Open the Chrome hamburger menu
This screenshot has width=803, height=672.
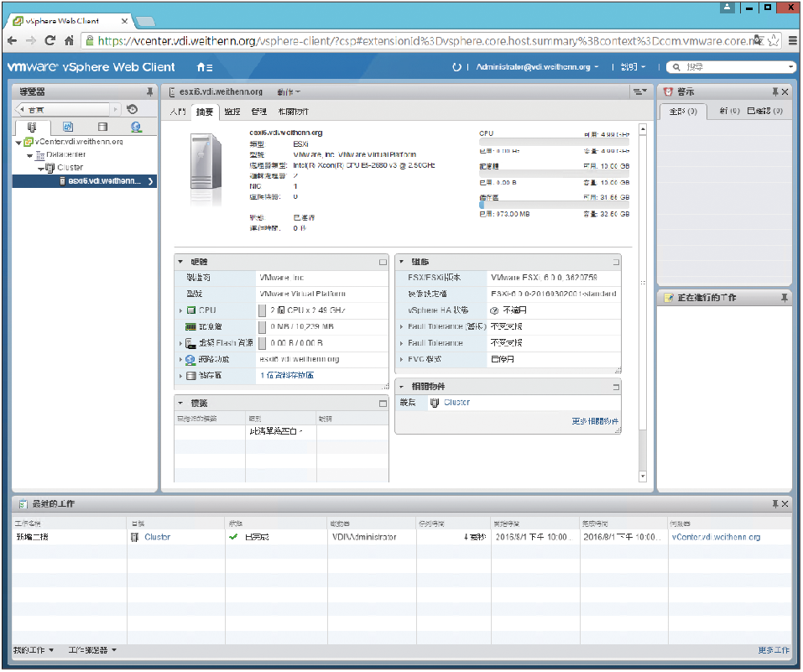point(792,40)
